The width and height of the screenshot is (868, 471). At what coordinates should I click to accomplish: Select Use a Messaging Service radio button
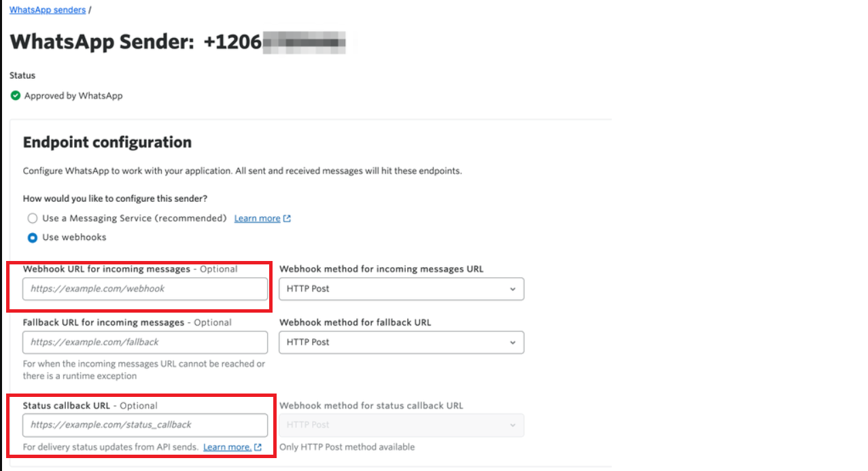click(33, 219)
